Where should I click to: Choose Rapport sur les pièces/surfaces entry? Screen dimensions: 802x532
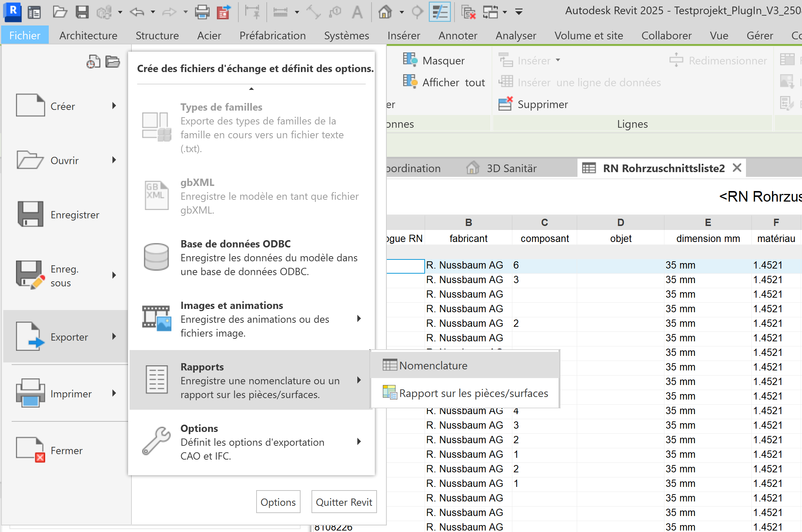[473, 393]
